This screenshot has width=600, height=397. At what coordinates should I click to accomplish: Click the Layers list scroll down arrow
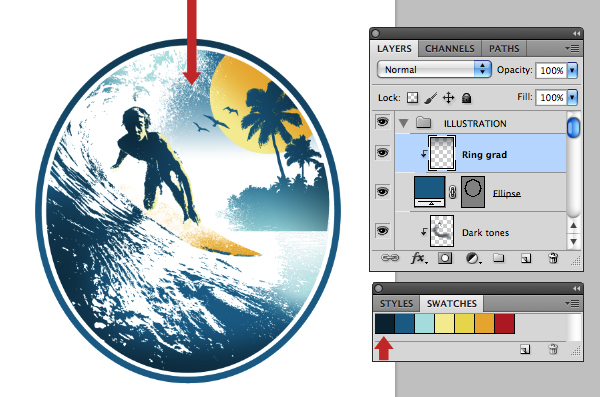573,242
